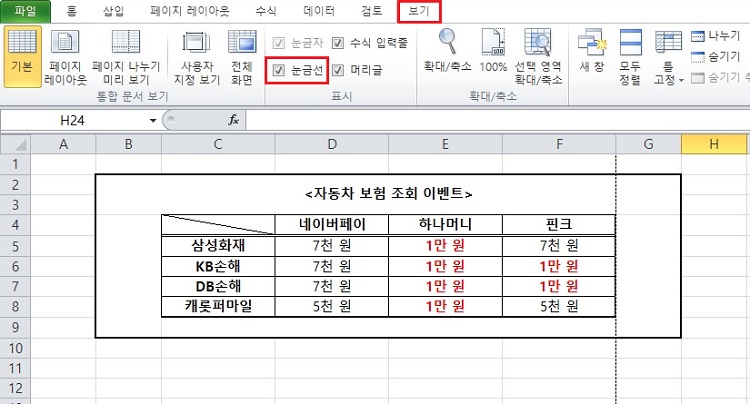Viewport: 750px width, 404px height.
Task: Select 캐롯퍼마일 네이버페이 5천 원 cell
Action: 332,306
